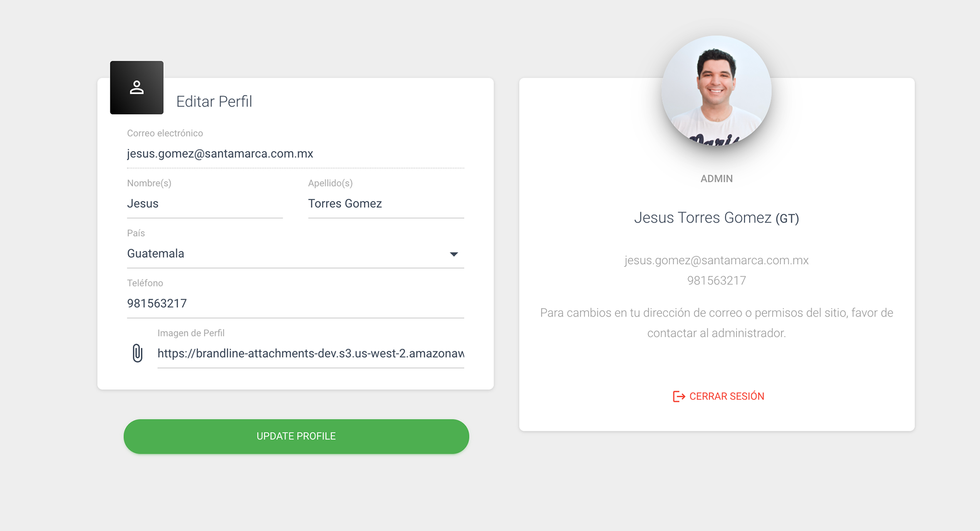The image size is (980, 531).
Task: Focus the Correo electrónico email field
Action: [296, 154]
